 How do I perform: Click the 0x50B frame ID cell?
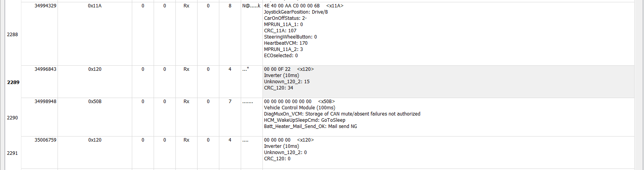pos(94,102)
